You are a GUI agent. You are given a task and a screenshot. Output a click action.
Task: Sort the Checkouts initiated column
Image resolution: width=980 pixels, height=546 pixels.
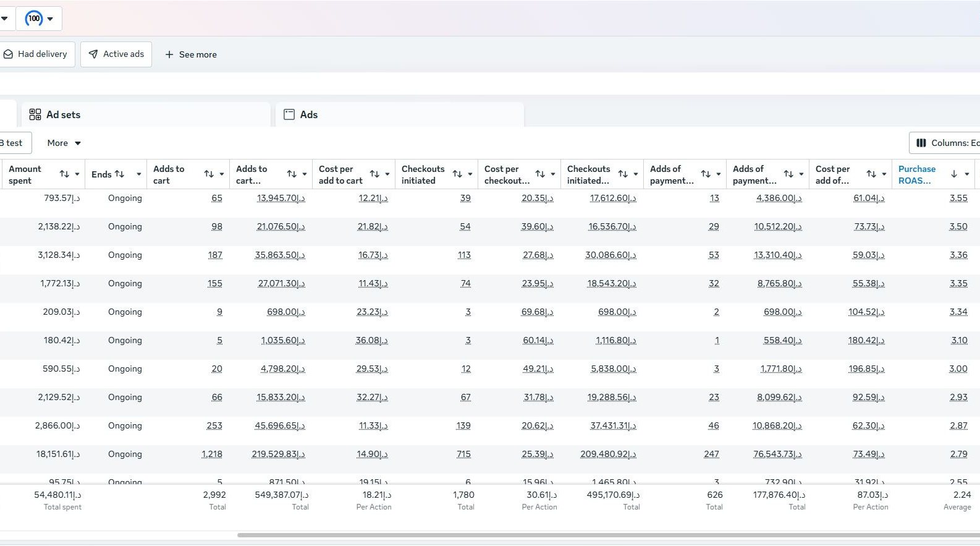click(457, 174)
